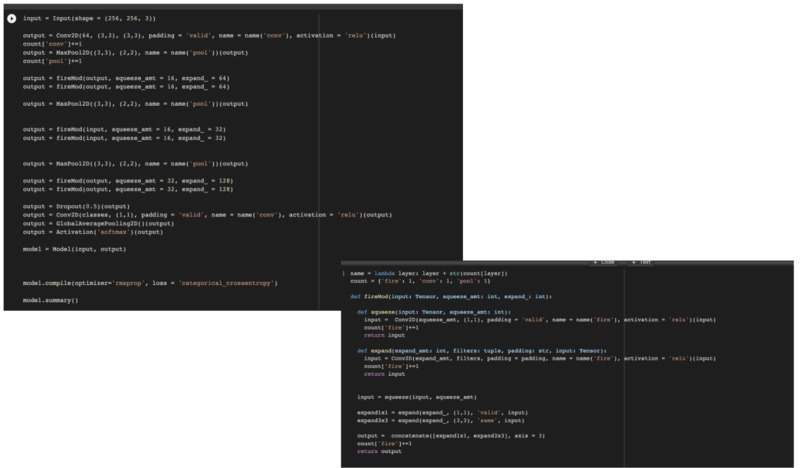Click the model.summary() line
806x468 pixels.
pos(50,300)
